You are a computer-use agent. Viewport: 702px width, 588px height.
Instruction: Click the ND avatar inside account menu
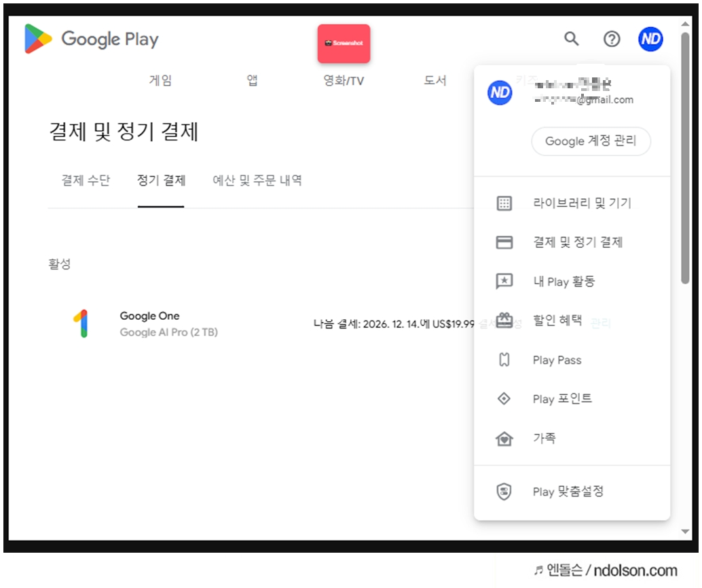500,93
